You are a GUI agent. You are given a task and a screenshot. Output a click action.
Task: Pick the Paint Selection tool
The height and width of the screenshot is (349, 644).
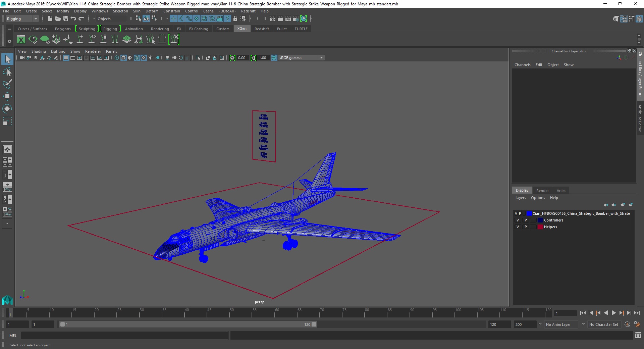[x=7, y=84]
